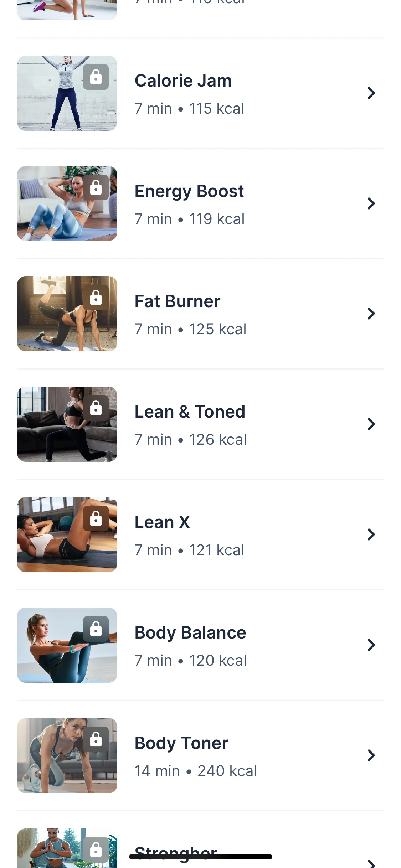Open Energy Boost via its chevron arrow

371,204
